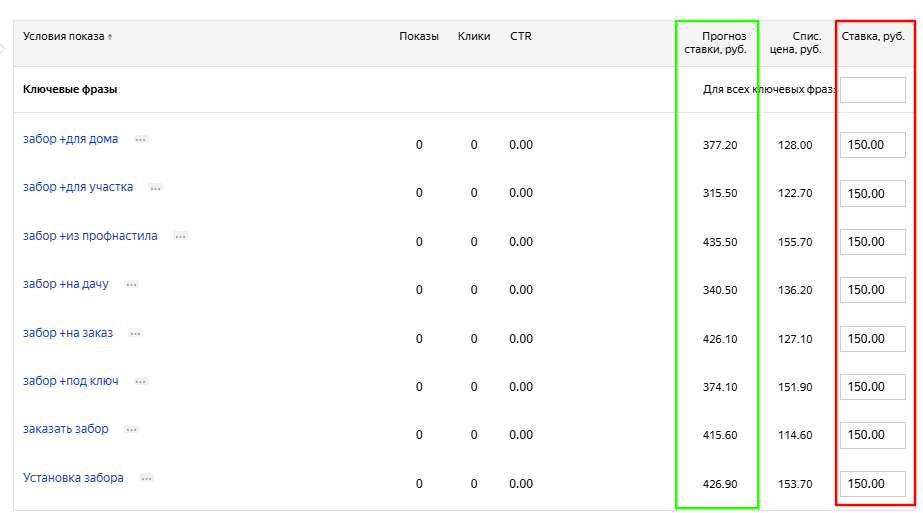Open ellipsis options for забор +на заказ
The height and width of the screenshot is (513, 923).
(136, 333)
